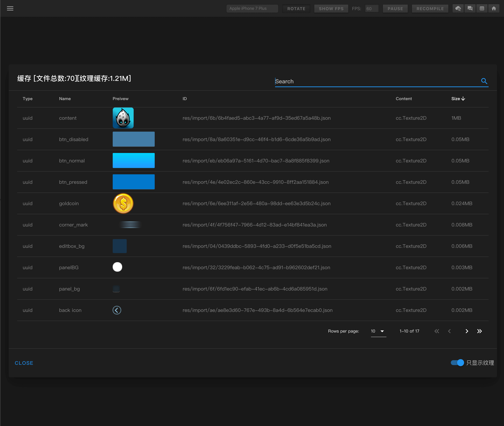Click the CLOSE button
Viewport: 504px width, 426px height.
24,363
